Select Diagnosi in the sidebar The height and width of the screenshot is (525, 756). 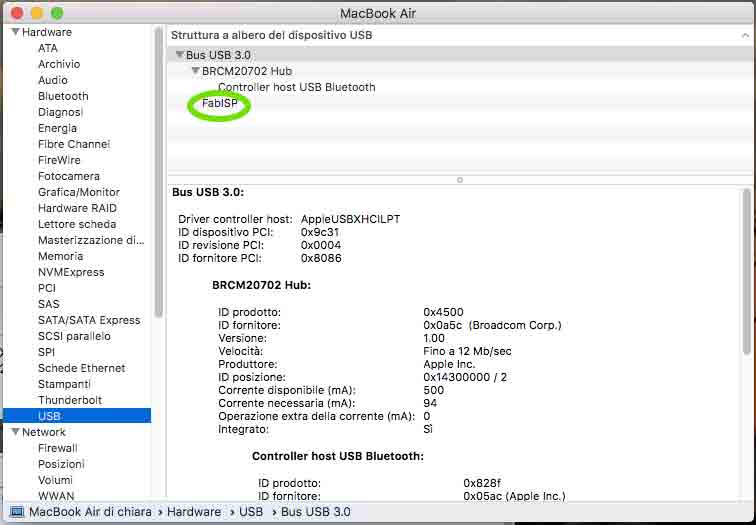point(60,112)
